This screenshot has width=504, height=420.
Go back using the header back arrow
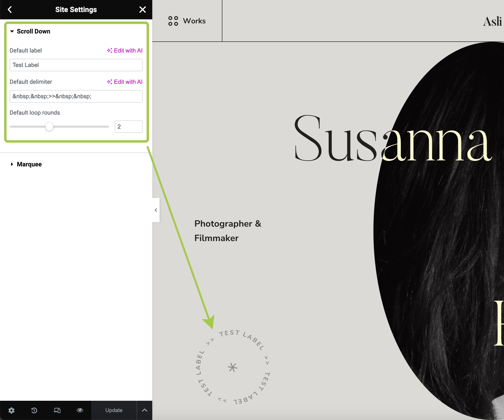pos(10,10)
